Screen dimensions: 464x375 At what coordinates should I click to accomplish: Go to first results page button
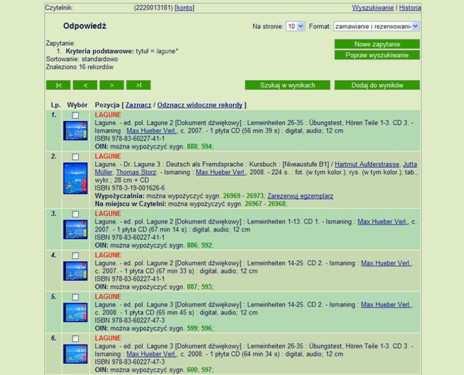(58, 85)
